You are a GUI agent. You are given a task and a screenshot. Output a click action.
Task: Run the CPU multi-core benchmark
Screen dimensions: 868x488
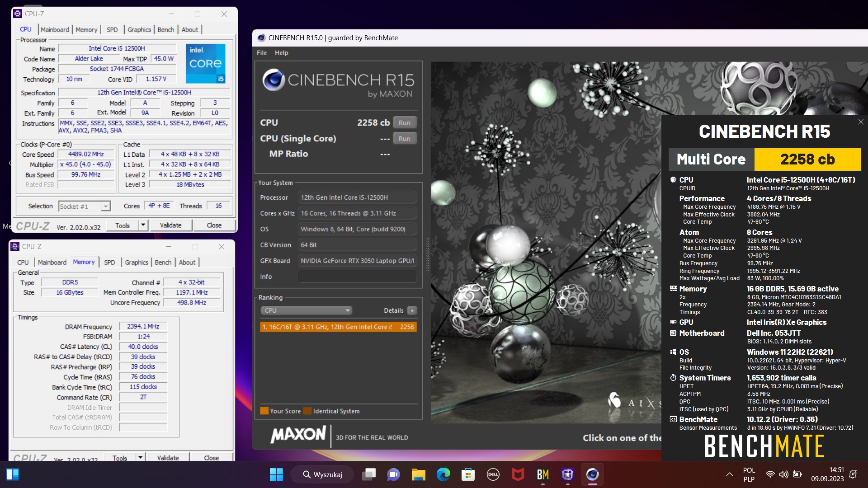pyautogui.click(x=405, y=122)
